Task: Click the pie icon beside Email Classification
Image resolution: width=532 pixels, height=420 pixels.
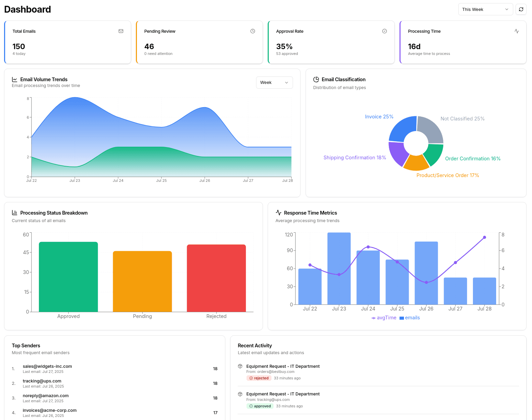Action: tap(316, 79)
